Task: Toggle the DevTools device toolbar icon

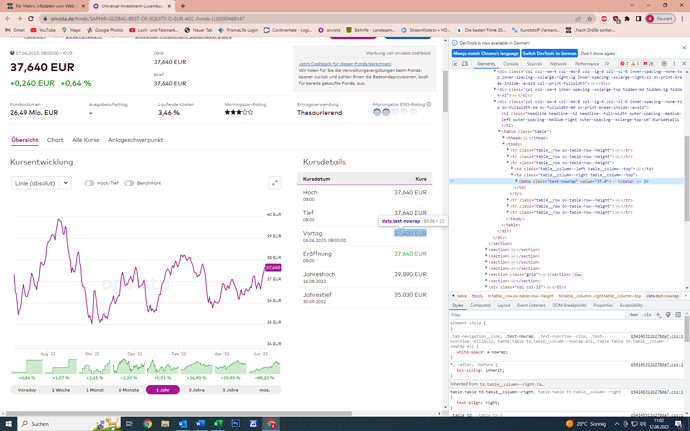Action: pyautogui.click(x=465, y=64)
